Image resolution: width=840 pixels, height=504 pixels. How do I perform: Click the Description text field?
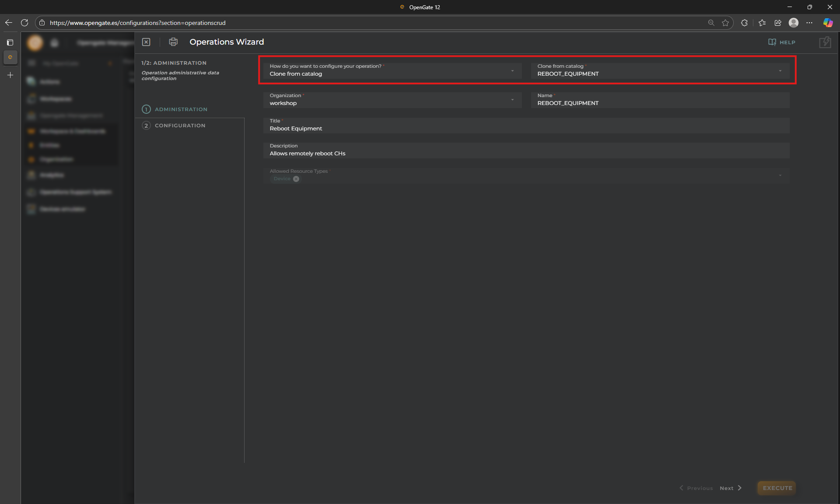525,154
